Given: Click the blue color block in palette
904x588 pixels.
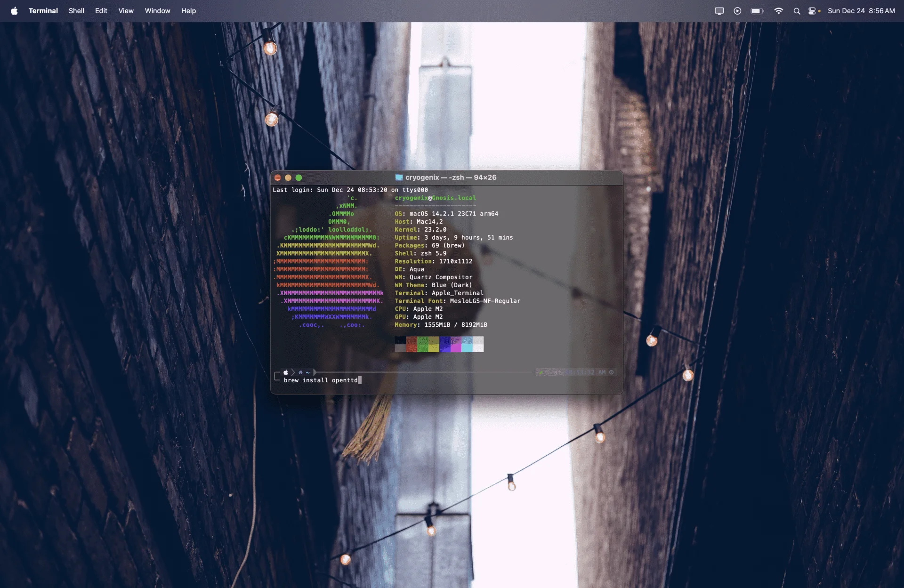Looking at the screenshot, I should click(x=445, y=344).
